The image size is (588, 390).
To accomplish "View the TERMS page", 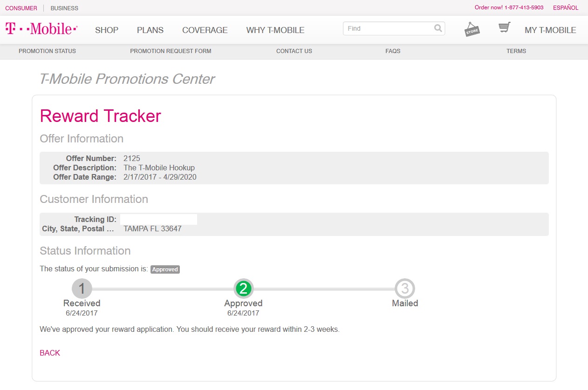I will tap(516, 51).
